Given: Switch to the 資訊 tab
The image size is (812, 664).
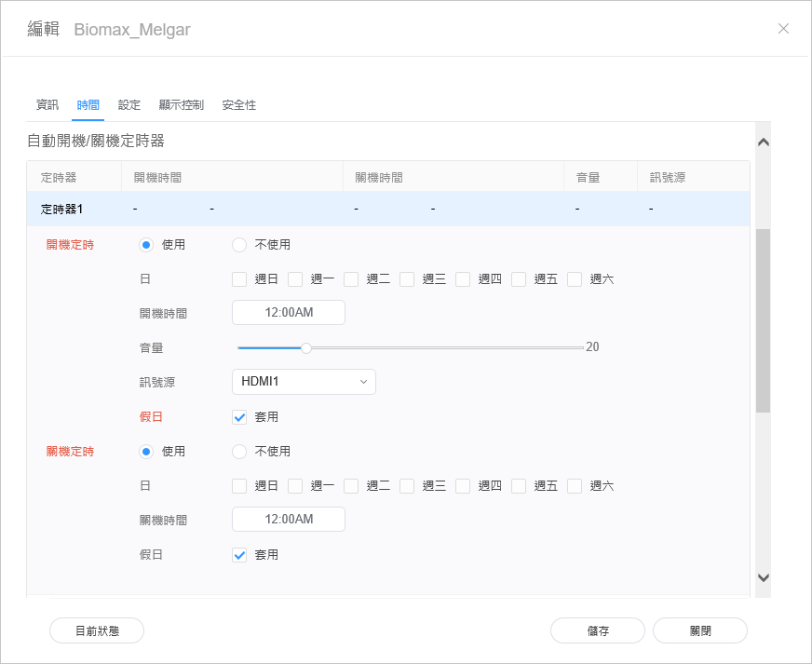Looking at the screenshot, I should tap(47, 105).
